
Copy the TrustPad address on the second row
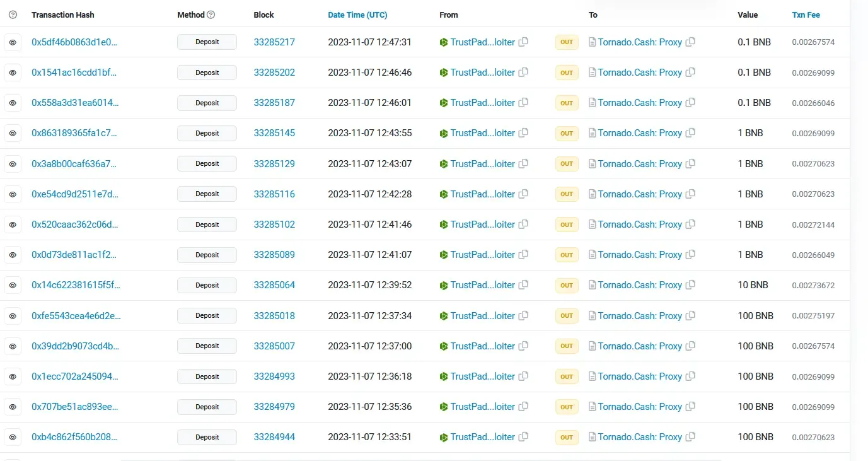[x=523, y=73]
